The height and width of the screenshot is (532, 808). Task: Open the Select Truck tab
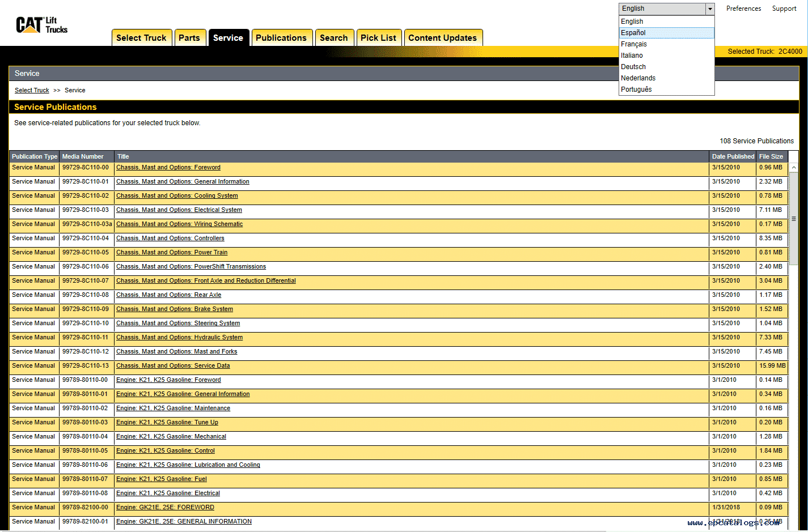pos(141,37)
